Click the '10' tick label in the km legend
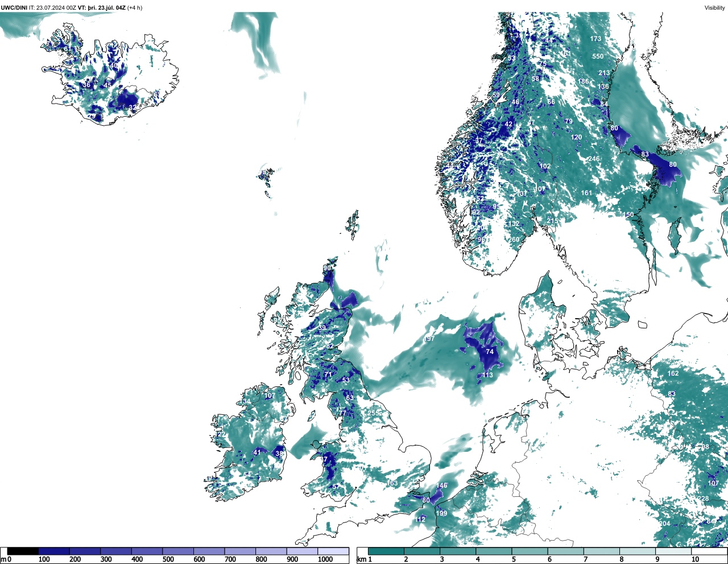Viewport: 728px width, 564px height. pyautogui.click(x=695, y=559)
